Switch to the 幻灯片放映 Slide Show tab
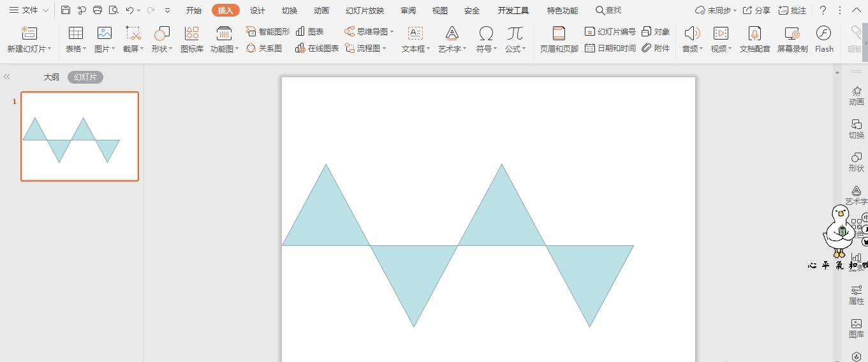The height and width of the screenshot is (362, 868). pyautogui.click(x=365, y=10)
